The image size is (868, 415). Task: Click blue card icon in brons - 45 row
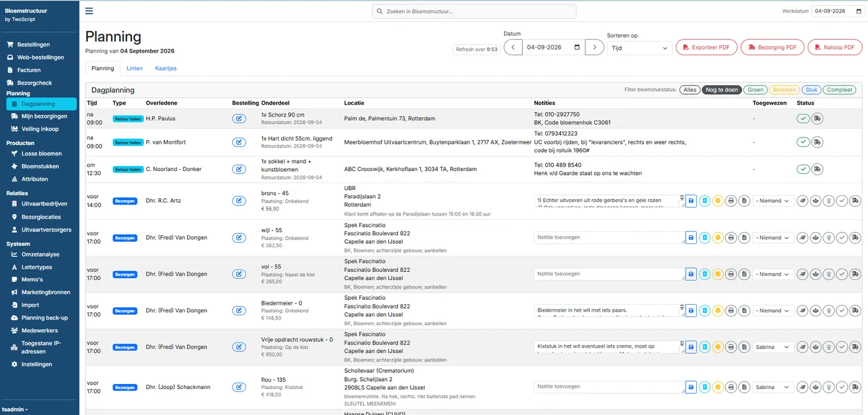705,201
